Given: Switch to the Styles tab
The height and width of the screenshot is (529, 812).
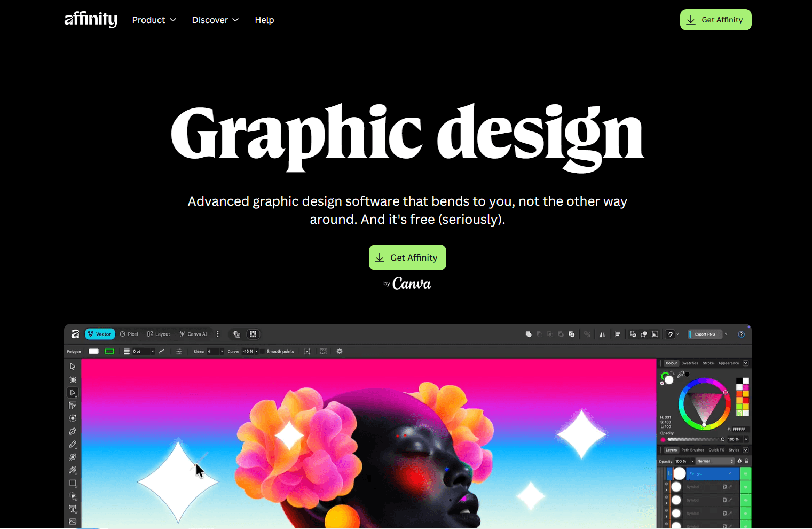Looking at the screenshot, I should [x=734, y=450].
